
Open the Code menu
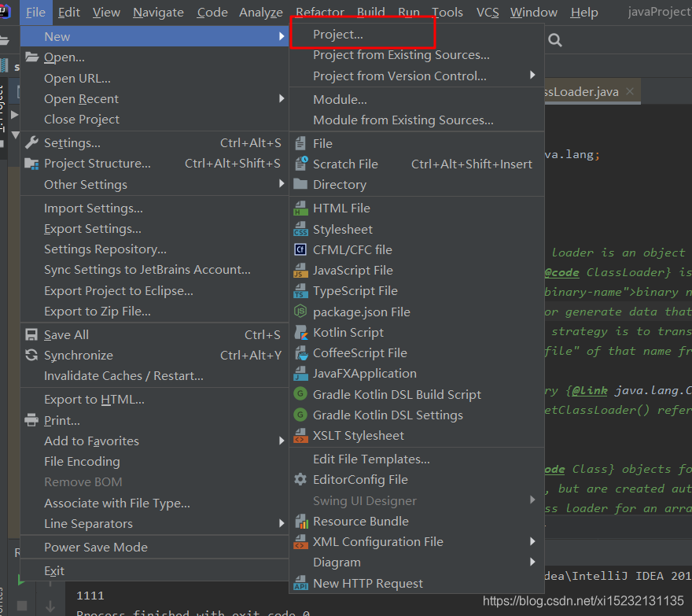pos(212,13)
